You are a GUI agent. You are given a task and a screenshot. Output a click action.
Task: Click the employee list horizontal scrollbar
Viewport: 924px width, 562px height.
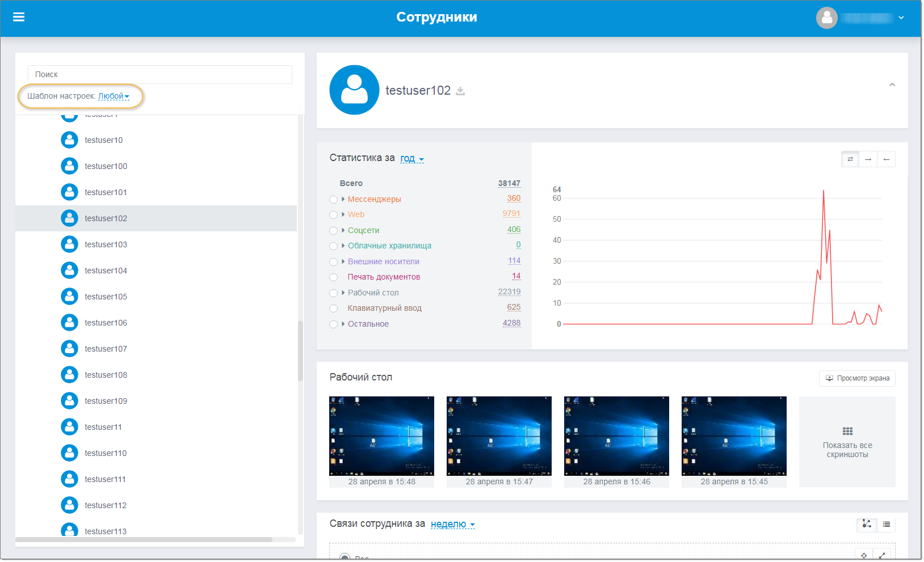144,539
